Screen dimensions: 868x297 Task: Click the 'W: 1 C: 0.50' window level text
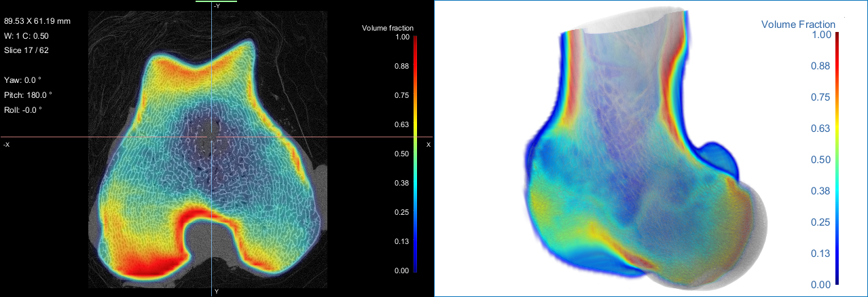[26, 36]
